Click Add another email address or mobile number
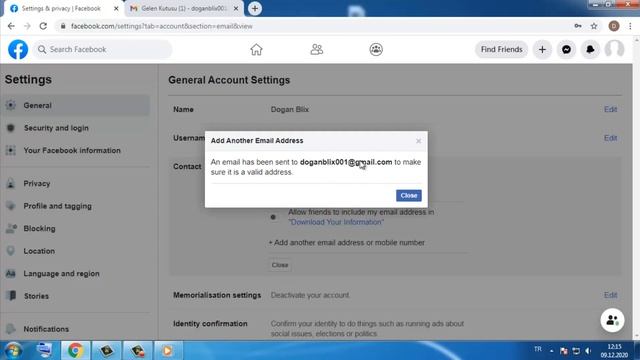The width and height of the screenshot is (640, 360). (347, 242)
